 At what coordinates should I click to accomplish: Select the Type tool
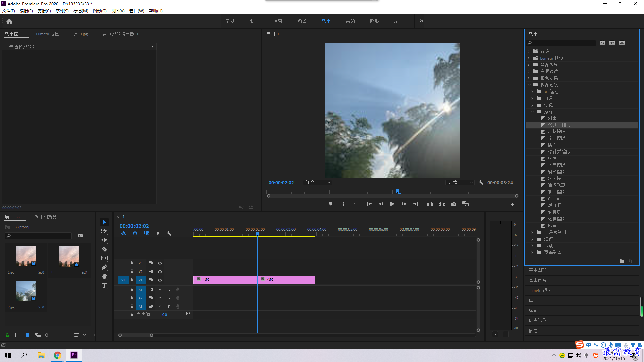coord(104,285)
